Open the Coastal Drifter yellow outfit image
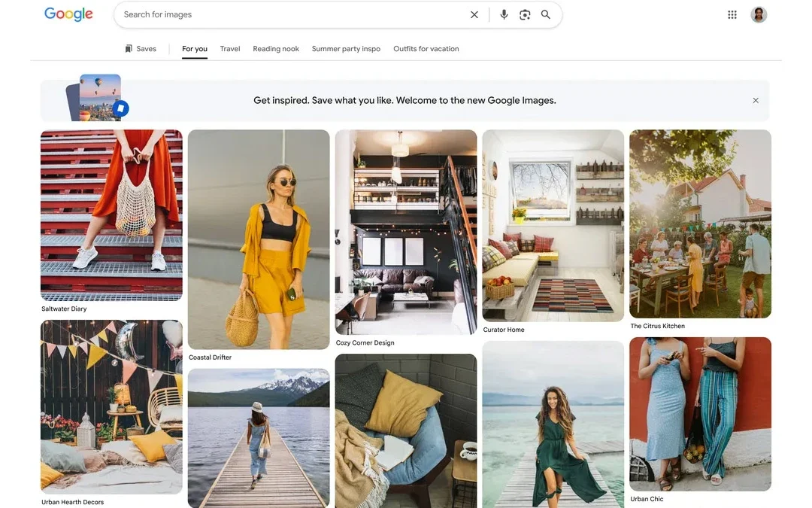 259,239
